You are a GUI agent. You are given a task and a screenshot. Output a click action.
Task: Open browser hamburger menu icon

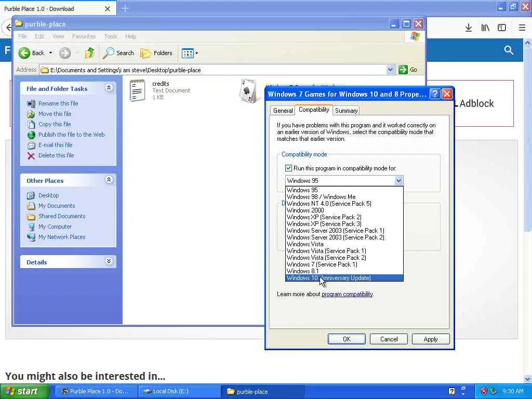[522, 28]
